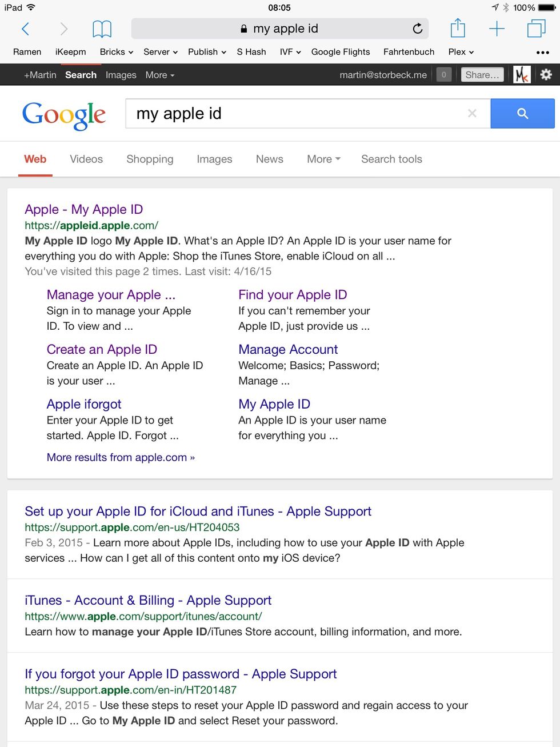Reload the page with refresh icon
Image resolution: width=560 pixels, height=747 pixels.
pos(418,29)
